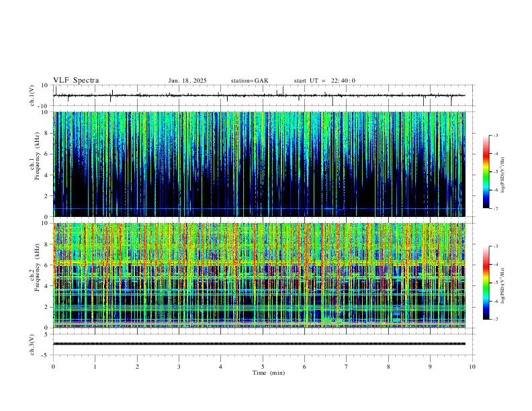
Task: Click the time axis tick label "9"
Action: (430, 367)
